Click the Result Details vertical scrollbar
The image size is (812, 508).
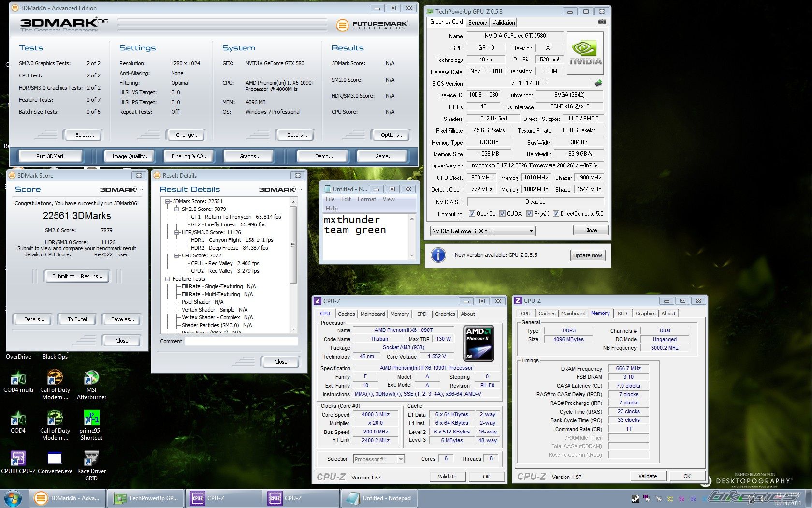click(x=293, y=244)
